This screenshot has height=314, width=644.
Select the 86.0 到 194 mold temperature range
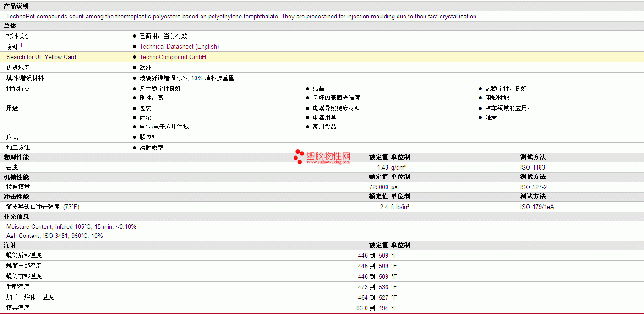[372, 308]
